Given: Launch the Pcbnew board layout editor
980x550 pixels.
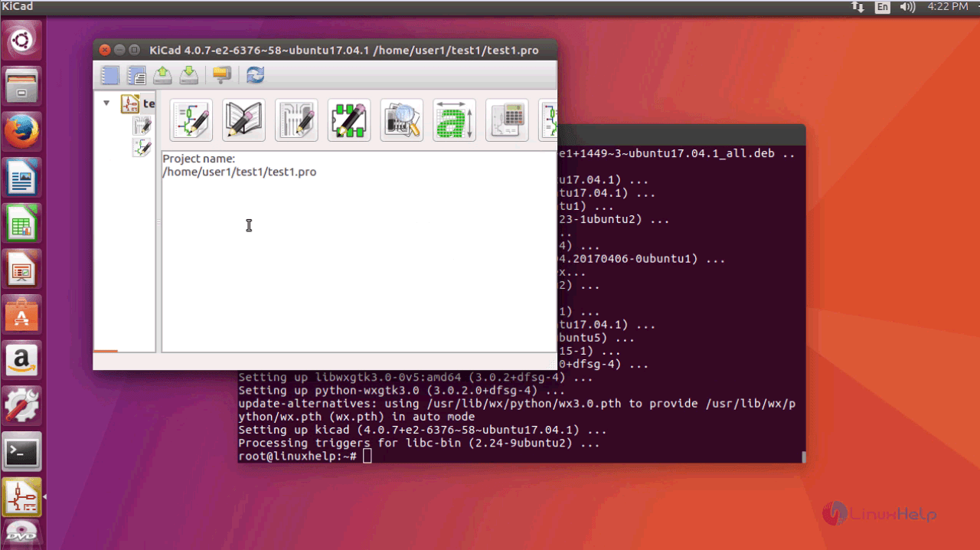Looking at the screenshot, I should pos(296,120).
